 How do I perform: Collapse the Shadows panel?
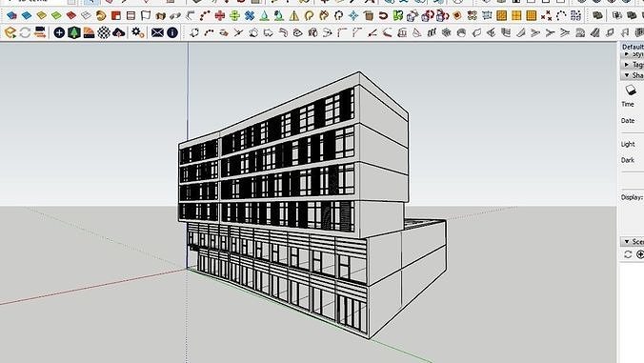click(x=627, y=75)
